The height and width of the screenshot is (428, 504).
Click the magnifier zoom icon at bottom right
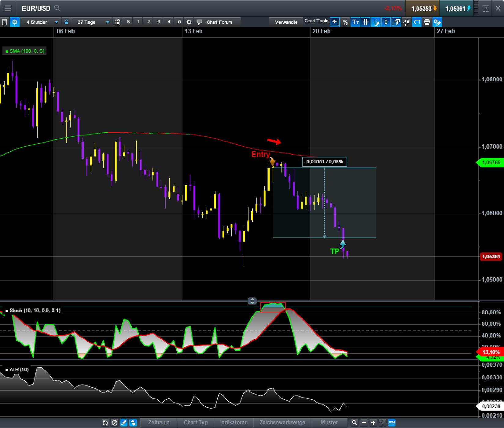tap(355, 422)
